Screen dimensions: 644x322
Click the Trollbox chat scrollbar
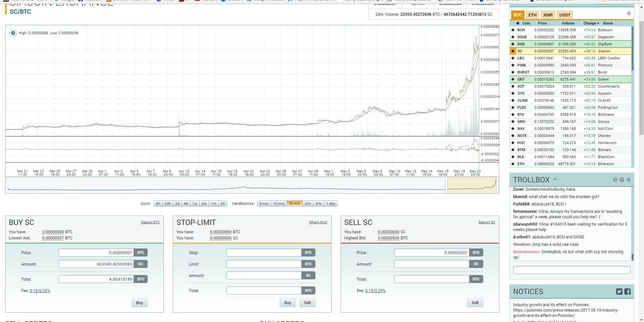[633, 257]
